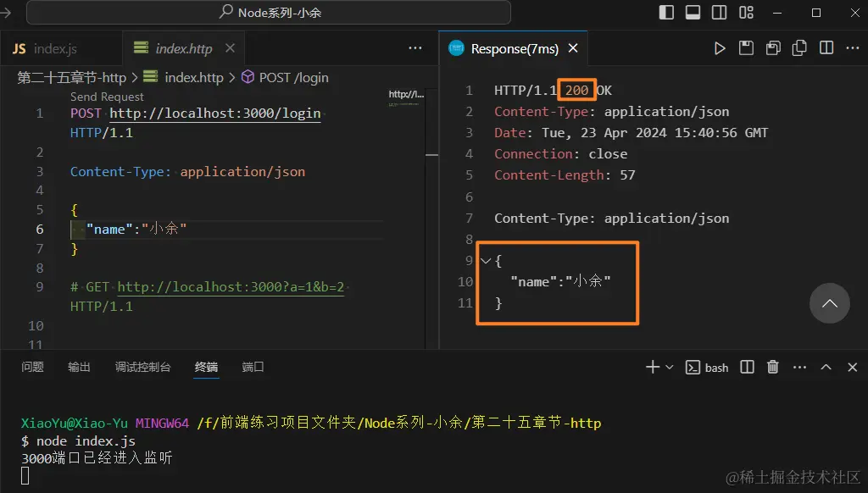Toggle primary sidebar layout icon

pyautogui.click(x=666, y=12)
